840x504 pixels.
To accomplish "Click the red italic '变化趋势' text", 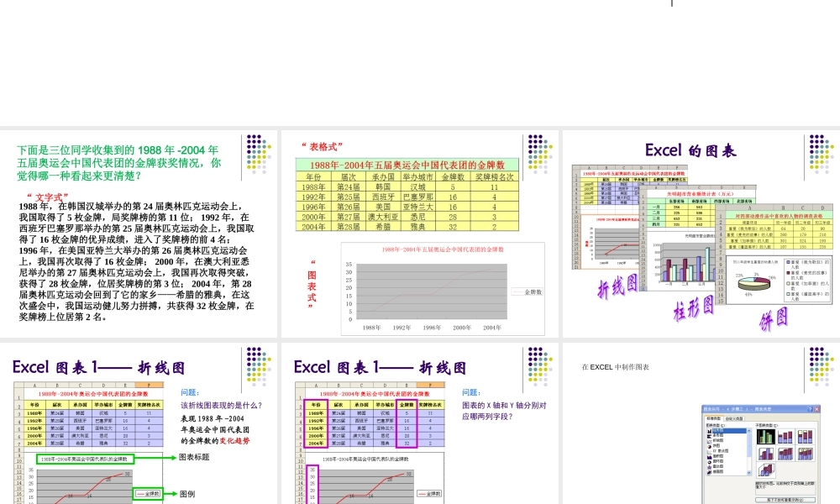I will pos(234,441).
